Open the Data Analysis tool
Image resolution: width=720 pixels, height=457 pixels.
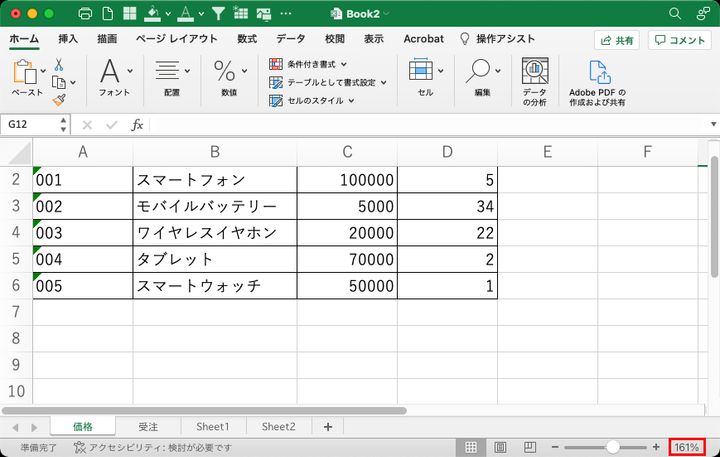(535, 78)
